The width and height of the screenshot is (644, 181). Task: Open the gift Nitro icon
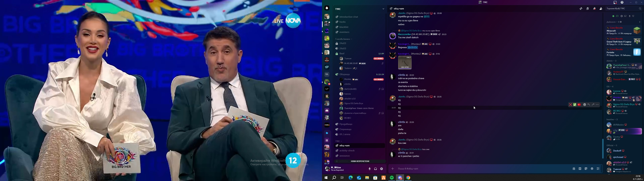(x=574, y=169)
